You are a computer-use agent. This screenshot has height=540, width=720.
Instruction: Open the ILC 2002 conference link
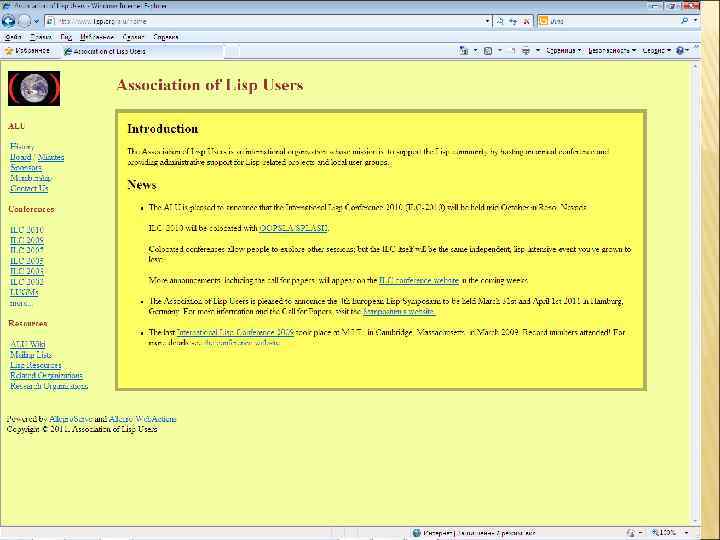point(27,282)
